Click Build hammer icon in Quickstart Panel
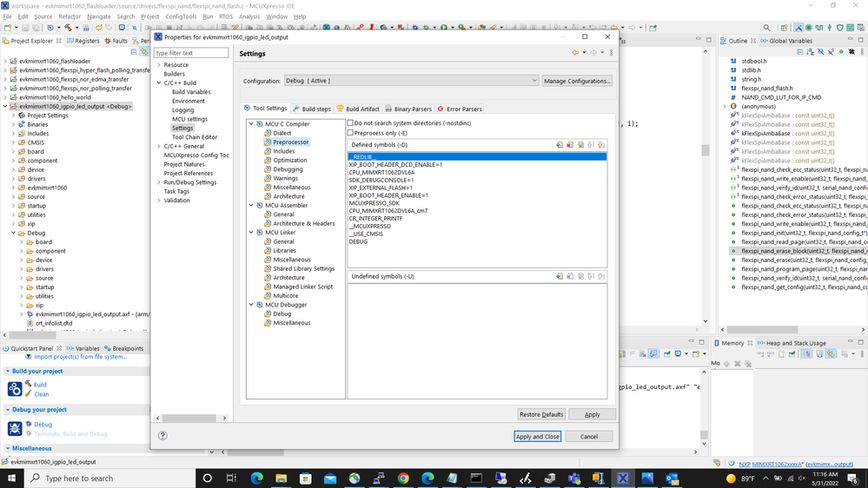Viewport: 868px width, 488px height. pyautogui.click(x=29, y=384)
